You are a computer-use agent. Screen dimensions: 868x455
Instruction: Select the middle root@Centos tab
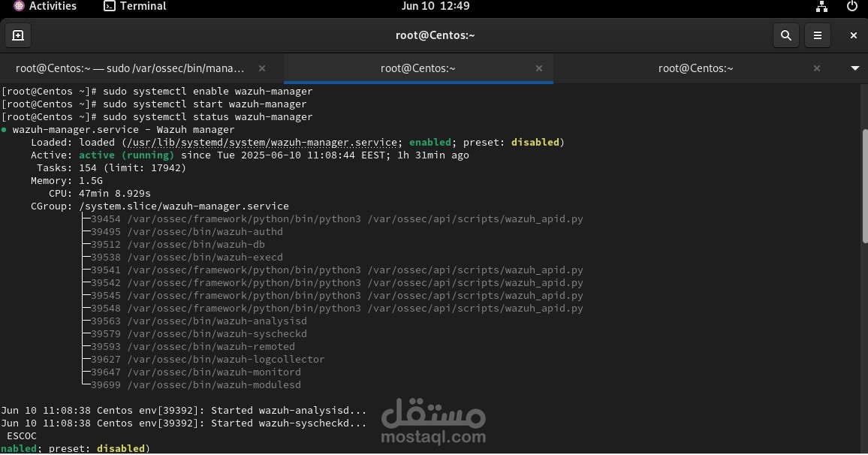pyautogui.click(x=418, y=68)
